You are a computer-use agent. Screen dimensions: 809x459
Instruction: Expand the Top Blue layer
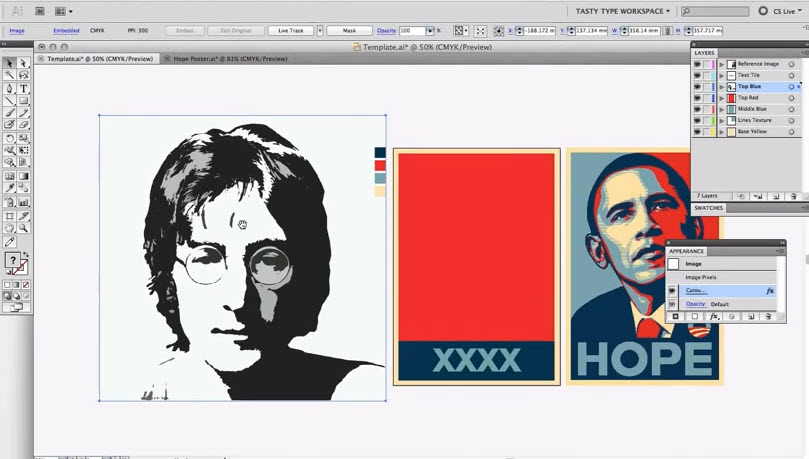tap(722, 87)
